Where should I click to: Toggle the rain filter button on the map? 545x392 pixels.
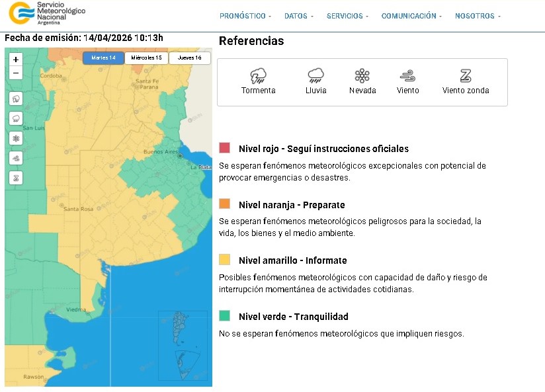(17, 118)
